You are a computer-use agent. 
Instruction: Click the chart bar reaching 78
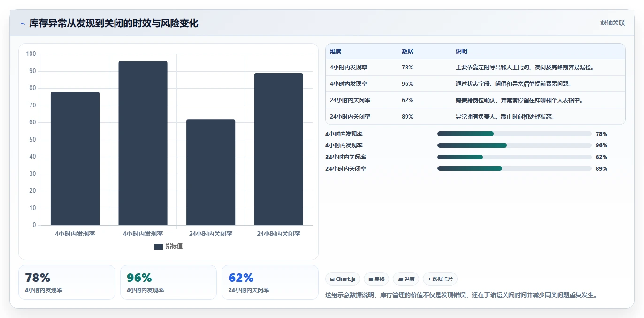75,159
